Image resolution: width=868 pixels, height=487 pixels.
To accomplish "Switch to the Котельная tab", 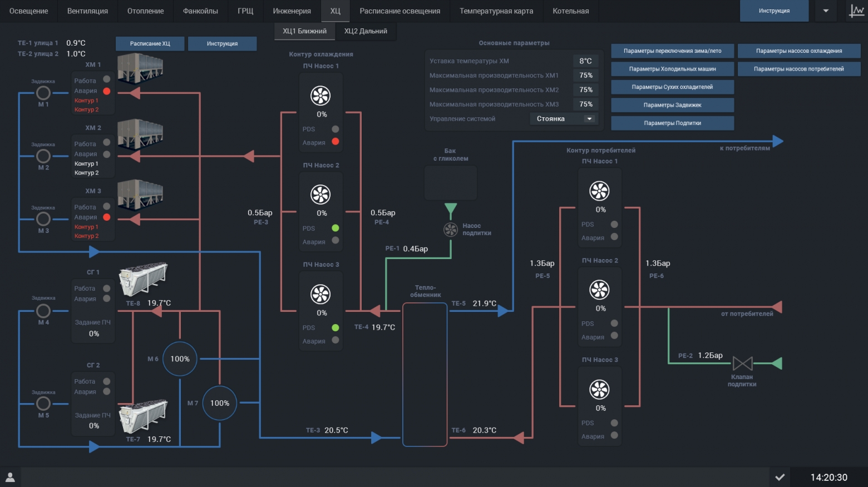I will [570, 11].
